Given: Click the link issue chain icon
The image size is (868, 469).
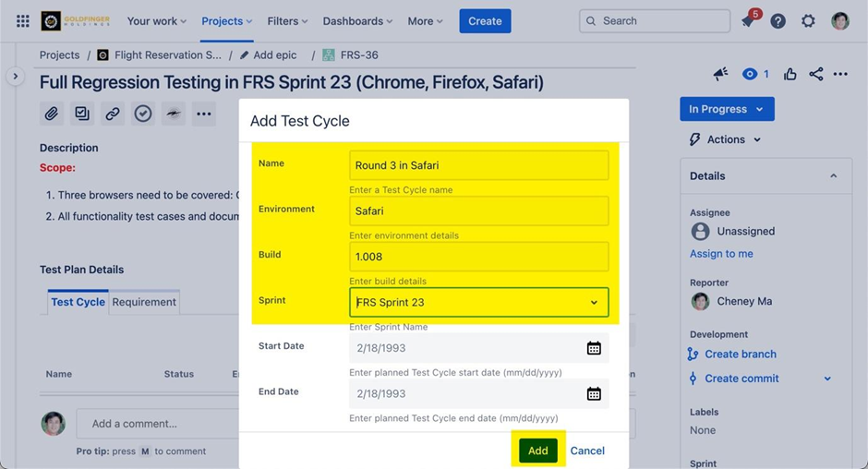Looking at the screenshot, I should (x=113, y=114).
